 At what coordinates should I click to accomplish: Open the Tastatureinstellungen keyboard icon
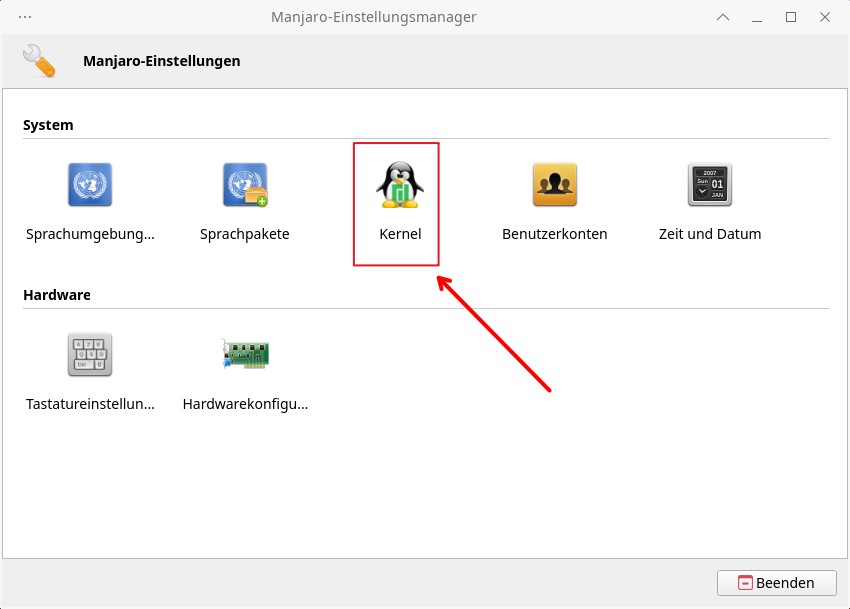(x=90, y=354)
